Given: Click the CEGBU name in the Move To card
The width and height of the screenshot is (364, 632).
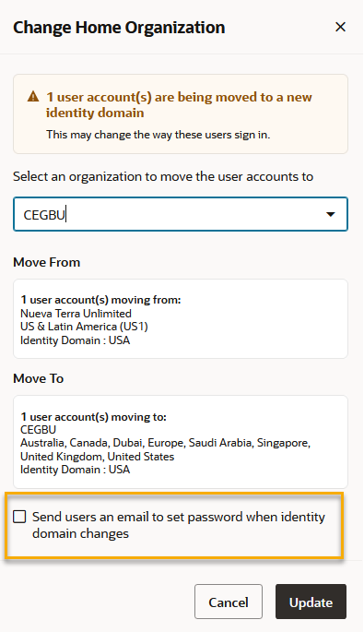Looking at the screenshot, I should (x=39, y=430).
